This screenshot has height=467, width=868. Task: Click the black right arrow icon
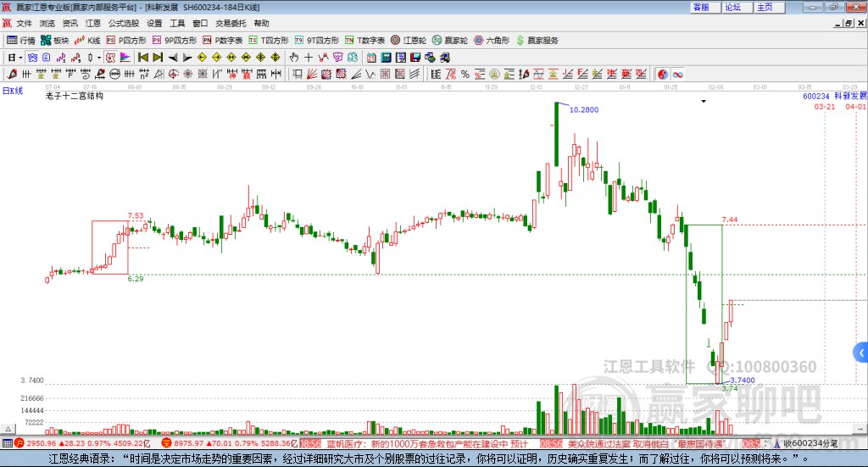(x=187, y=58)
